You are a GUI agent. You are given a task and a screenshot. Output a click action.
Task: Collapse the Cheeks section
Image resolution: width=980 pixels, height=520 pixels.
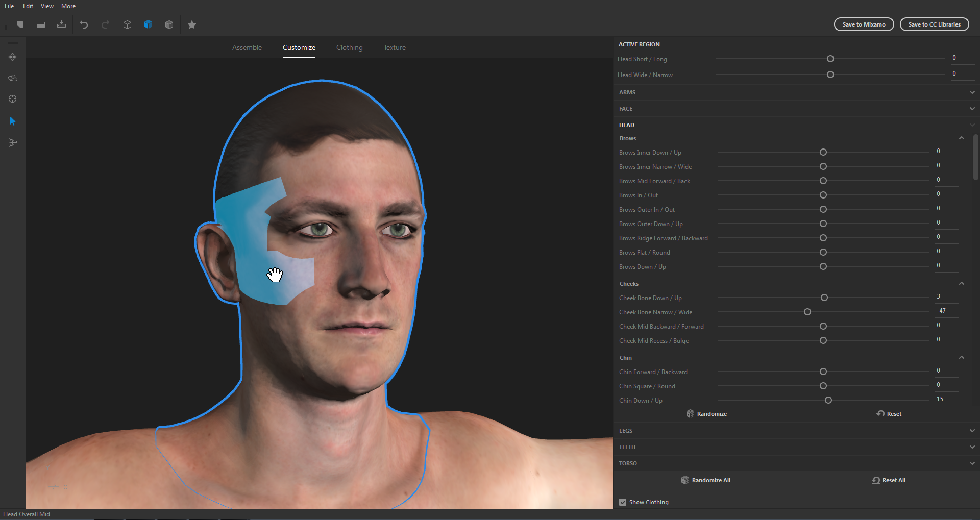click(x=961, y=284)
